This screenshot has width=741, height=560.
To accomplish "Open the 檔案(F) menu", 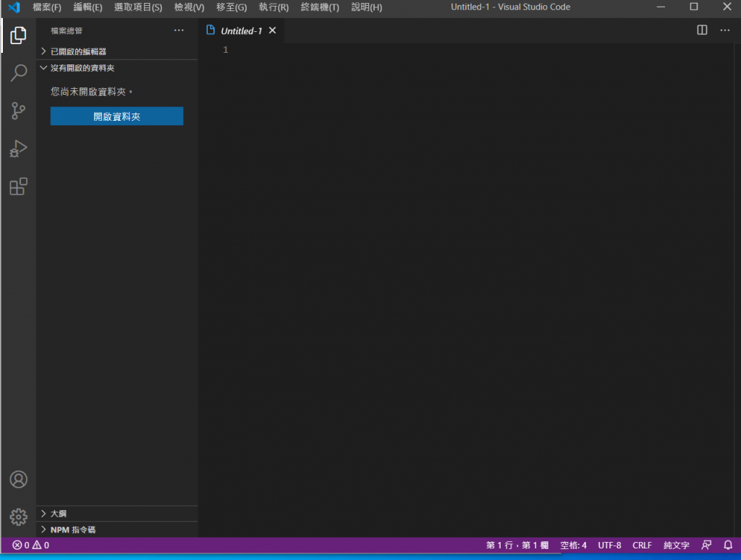I will [47, 7].
